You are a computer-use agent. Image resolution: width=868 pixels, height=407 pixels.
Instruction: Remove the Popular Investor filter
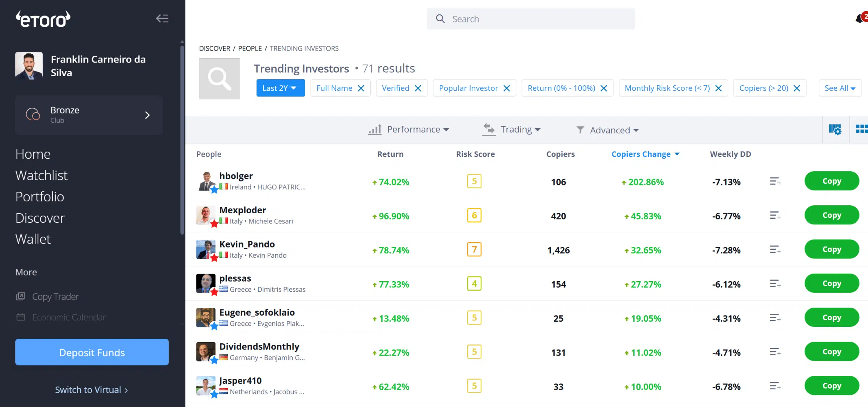pyautogui.click(x=507, y=88)
